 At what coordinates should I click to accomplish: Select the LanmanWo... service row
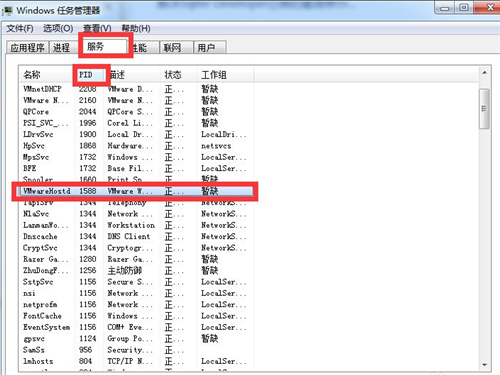(137, 225)
